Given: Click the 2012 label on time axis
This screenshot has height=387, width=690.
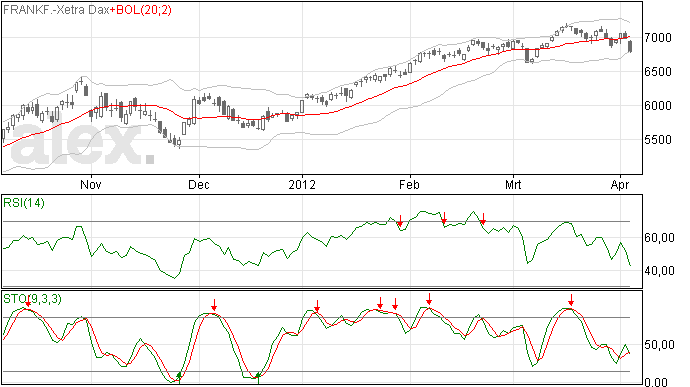Looking at the screenshot, I should click(302, 185).
